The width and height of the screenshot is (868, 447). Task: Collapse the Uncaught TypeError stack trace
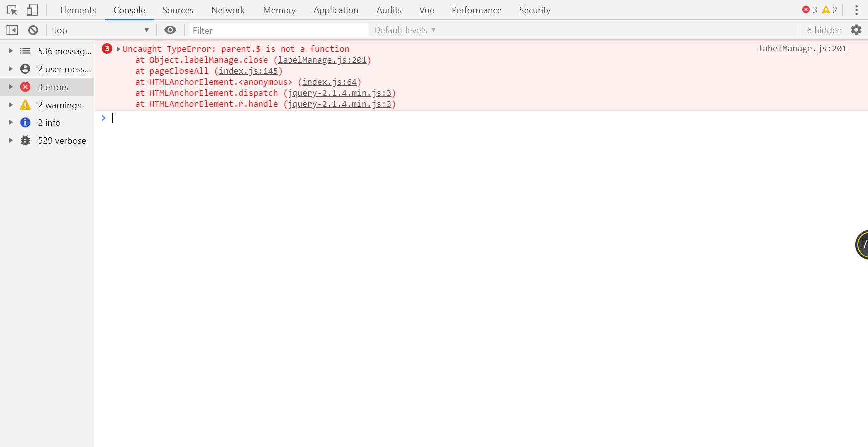point(118,49)
